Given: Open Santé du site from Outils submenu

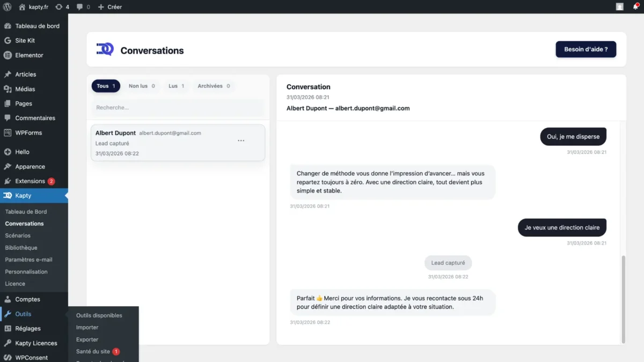Looking at the screenshot, I should pyautogui.click(x=94, y=352).
